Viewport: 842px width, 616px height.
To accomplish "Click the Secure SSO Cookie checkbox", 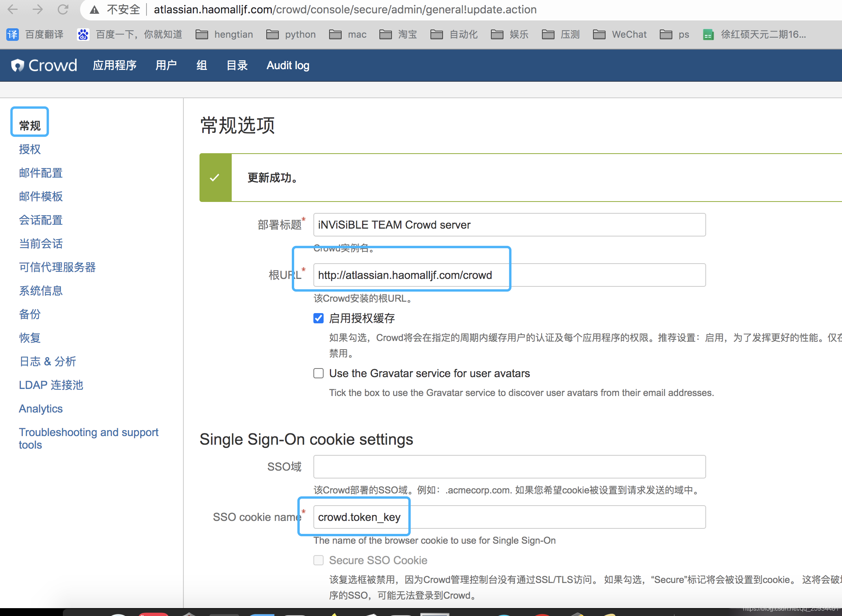I will coord(318,560).
